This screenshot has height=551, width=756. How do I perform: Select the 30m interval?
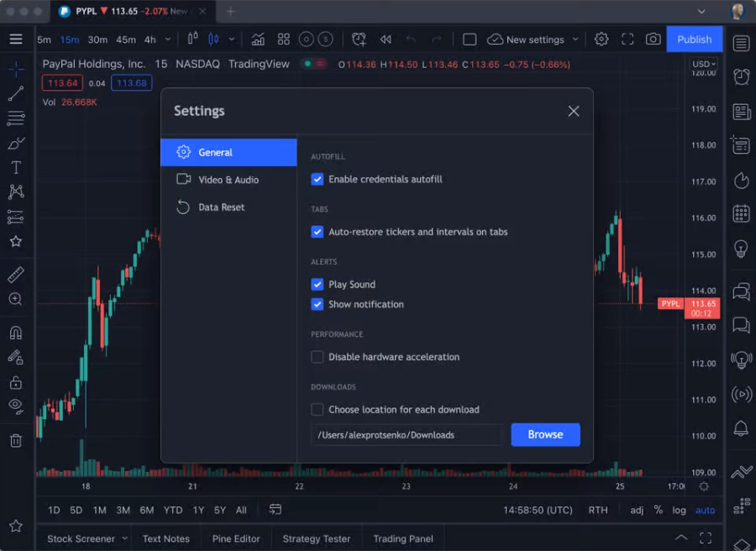click(97, 39)
